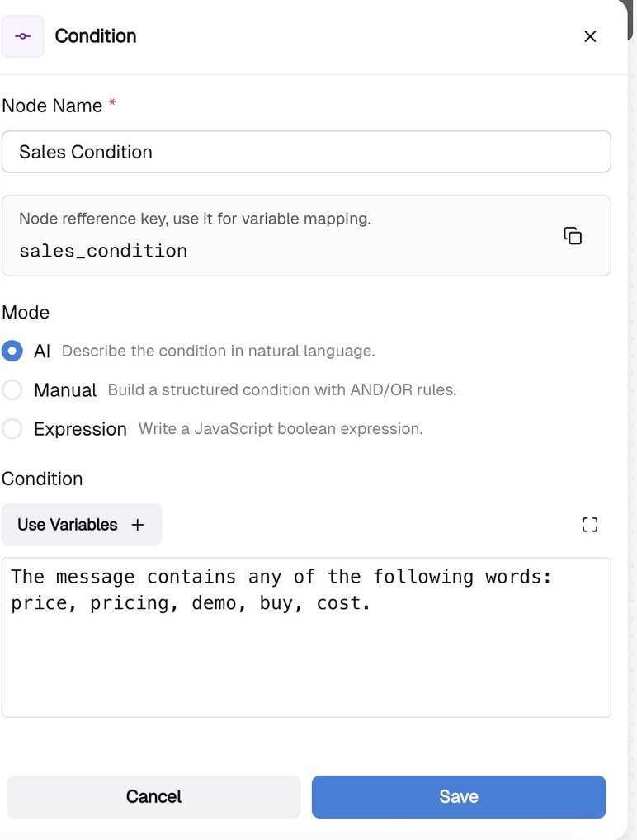This screenshot has height=840, width=637.
Task: Click the Node Name field label
Action: click(x=52, y=106)
